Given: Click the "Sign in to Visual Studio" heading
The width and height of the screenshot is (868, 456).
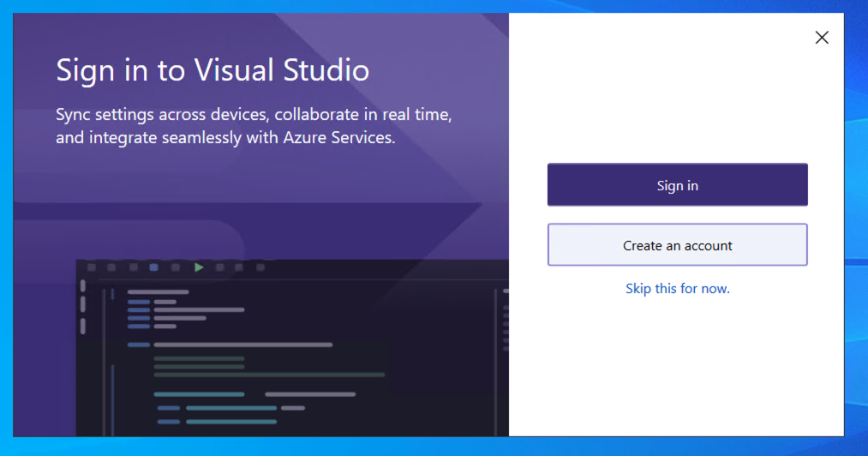Looking at the screenshot, I should coord(213,70).
